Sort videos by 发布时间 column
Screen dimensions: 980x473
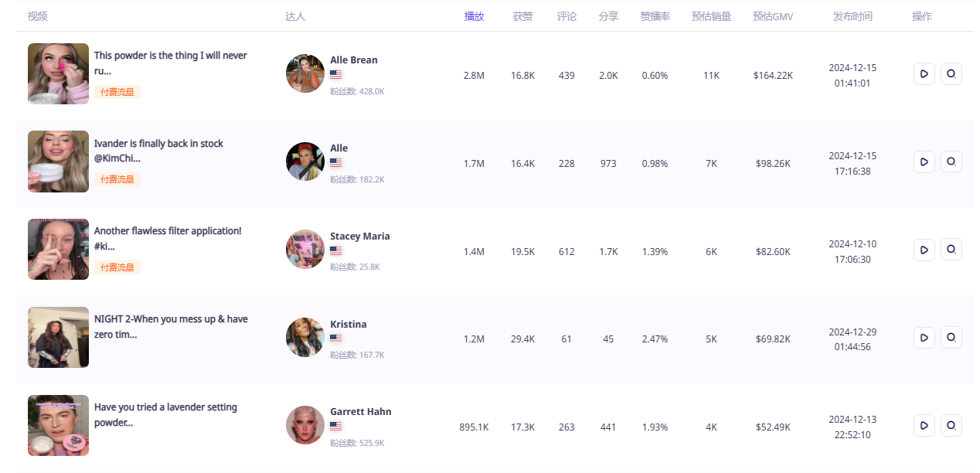(852, 16)
